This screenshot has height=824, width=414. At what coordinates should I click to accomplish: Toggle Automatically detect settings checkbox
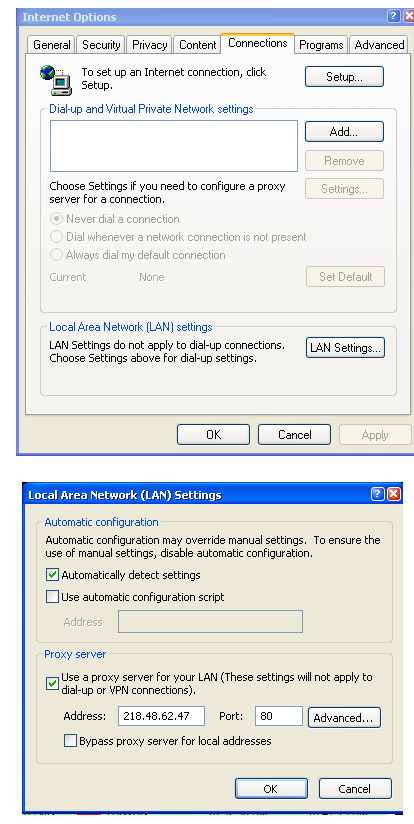[x=52, y=575]
